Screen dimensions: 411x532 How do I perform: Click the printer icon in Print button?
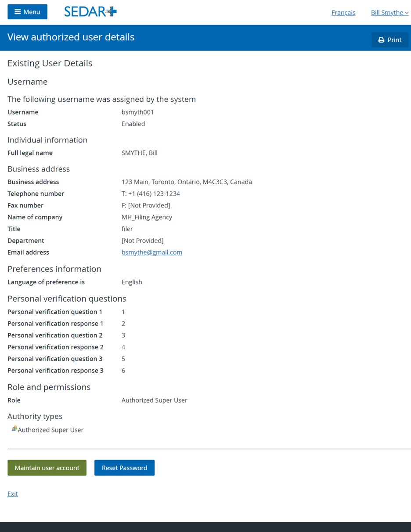point(381,40)
